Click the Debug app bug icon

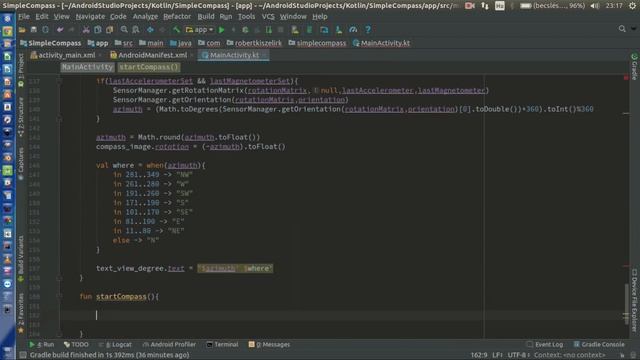(245, 29)
